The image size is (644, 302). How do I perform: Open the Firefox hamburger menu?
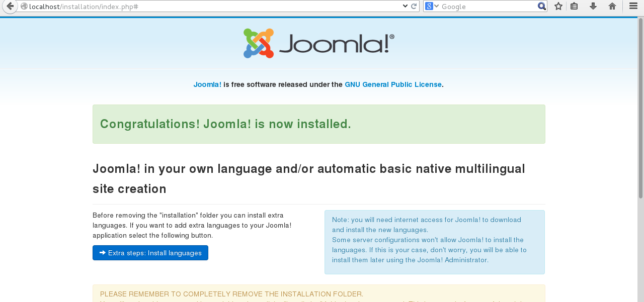click(x=633, y=6)
